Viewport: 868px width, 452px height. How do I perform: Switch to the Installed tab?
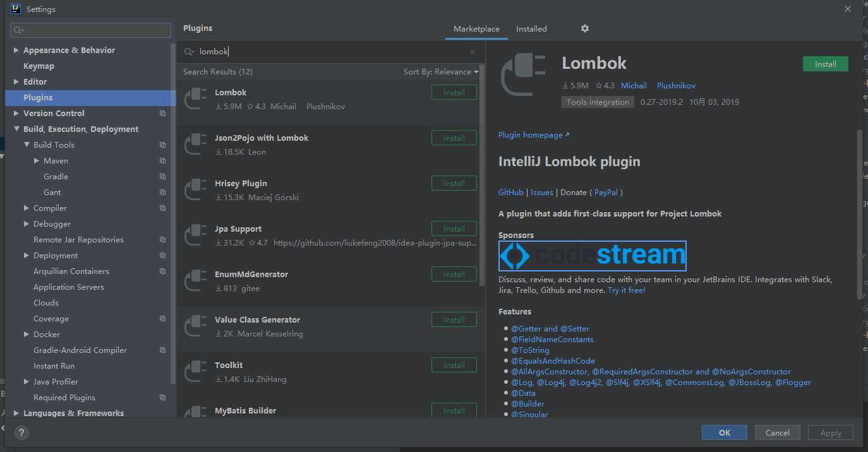click(x=531, y=29)
